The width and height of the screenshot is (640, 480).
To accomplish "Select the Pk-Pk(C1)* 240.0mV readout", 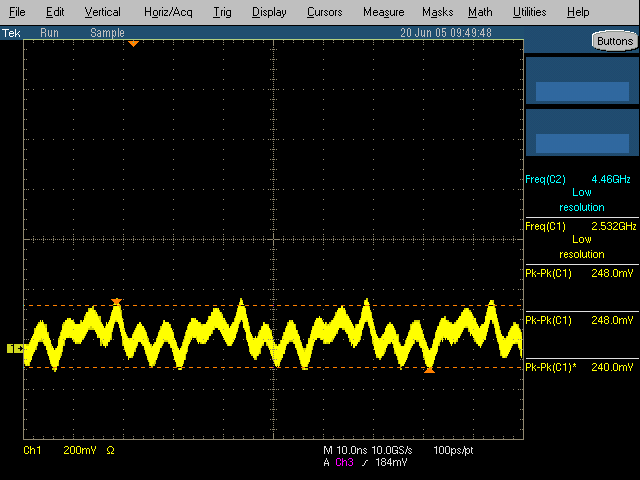I will 582,367.
